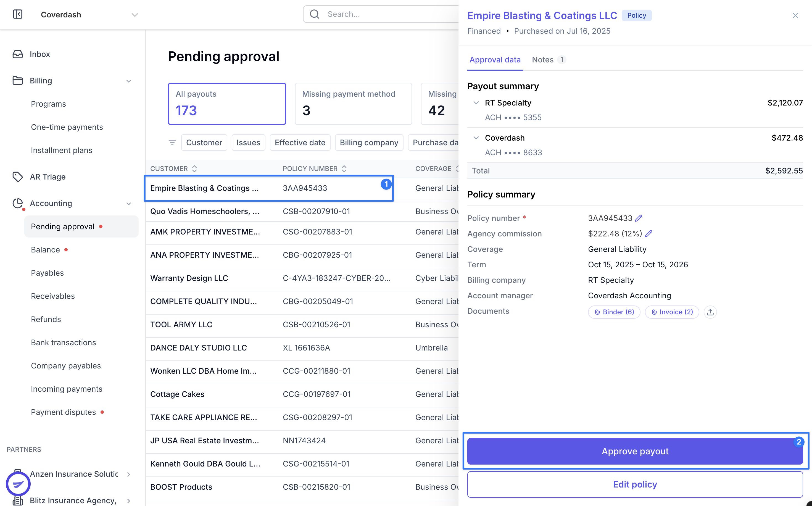
Task: Open the Effective date filter
Action: [x=300, y=143]
